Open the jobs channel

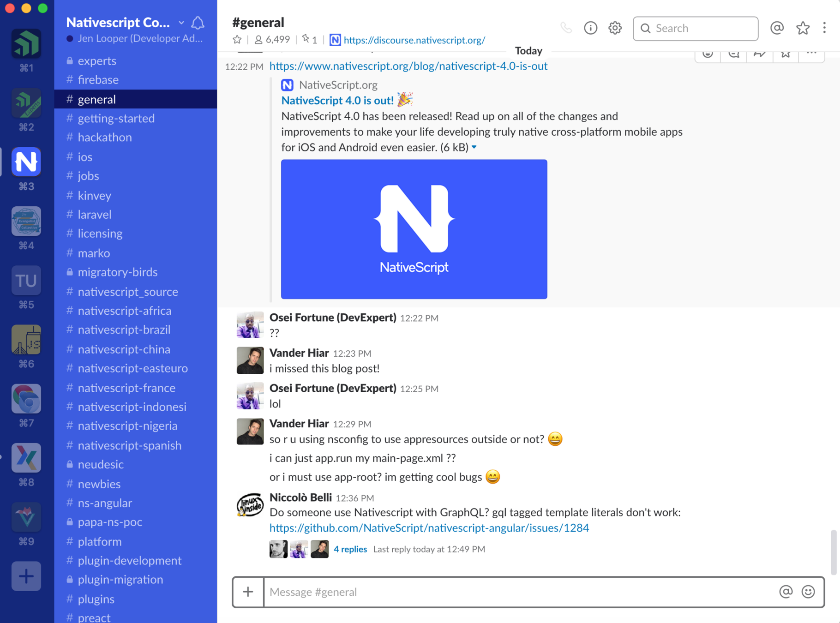pos(136,176)
